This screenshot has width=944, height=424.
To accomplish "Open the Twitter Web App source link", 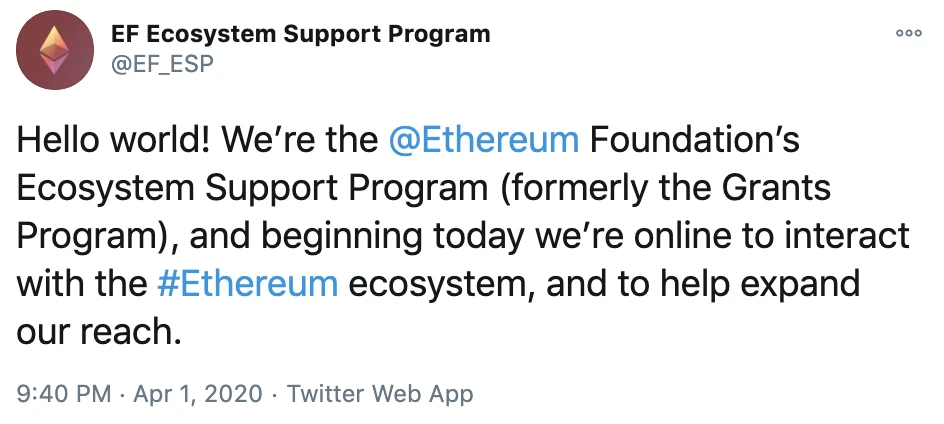I will point(380,394).
